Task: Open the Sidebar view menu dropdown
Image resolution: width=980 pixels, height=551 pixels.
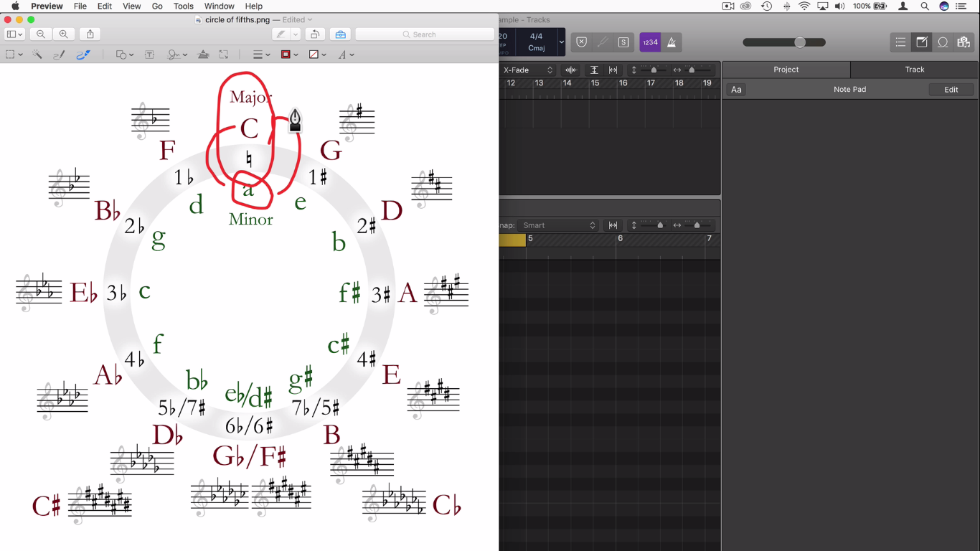Action: (x=14, y=34)
